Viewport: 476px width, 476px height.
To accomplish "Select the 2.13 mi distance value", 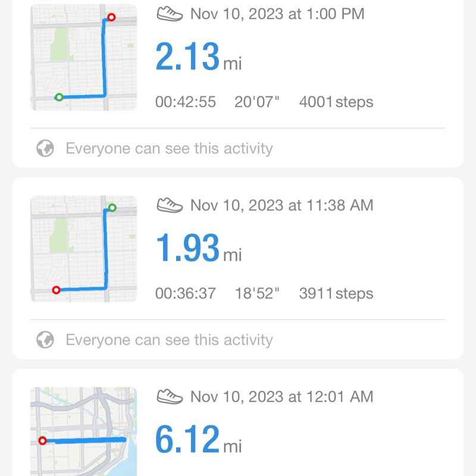I will pos(187,57).
